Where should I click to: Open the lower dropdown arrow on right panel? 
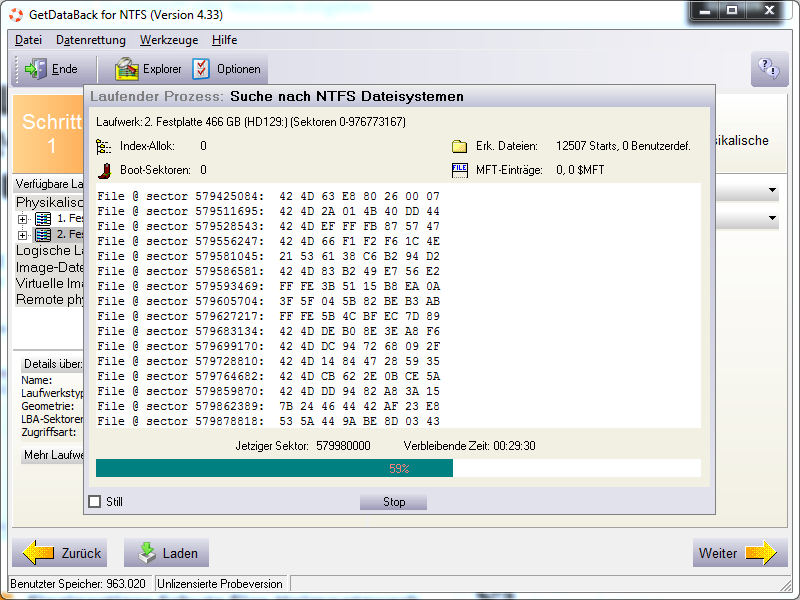tap(772, 218)
